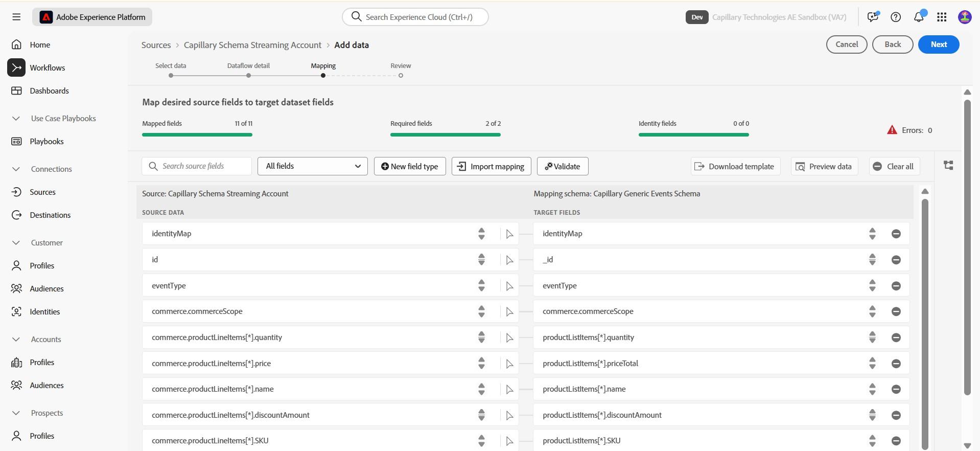Viewport: 980px width, 451px height.
Task: Click arrow icon for eventType source row
Action: (509, 286)
